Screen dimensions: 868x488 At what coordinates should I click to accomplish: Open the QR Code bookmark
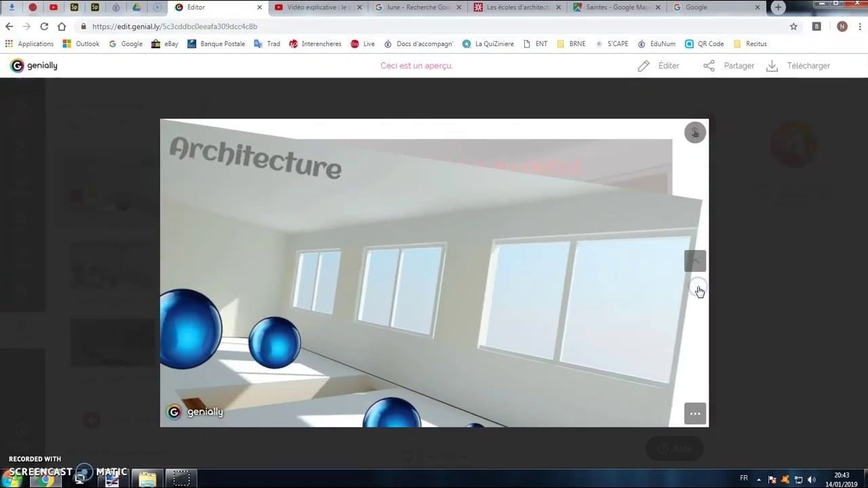pyautogui.click(x=705, y=43)
